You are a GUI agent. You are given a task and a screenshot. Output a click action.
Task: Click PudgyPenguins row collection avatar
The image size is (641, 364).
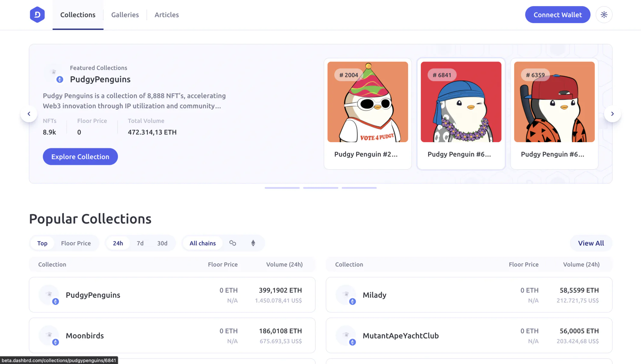pyautogui.click(x=49, y=295)
